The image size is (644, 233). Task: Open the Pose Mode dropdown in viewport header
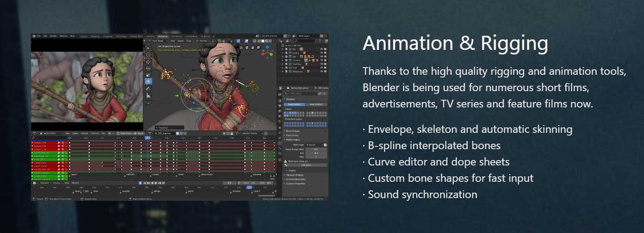click(x=158, y=41)
